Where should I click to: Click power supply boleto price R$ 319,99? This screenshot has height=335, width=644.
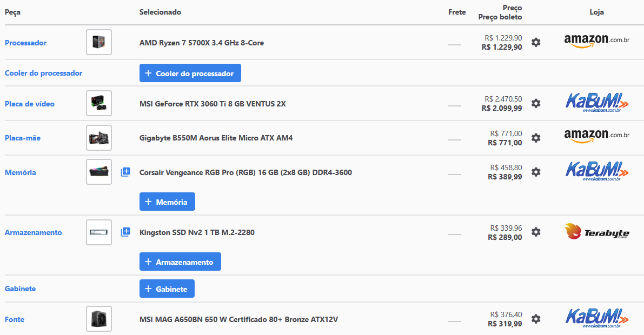tap(505, 324)
